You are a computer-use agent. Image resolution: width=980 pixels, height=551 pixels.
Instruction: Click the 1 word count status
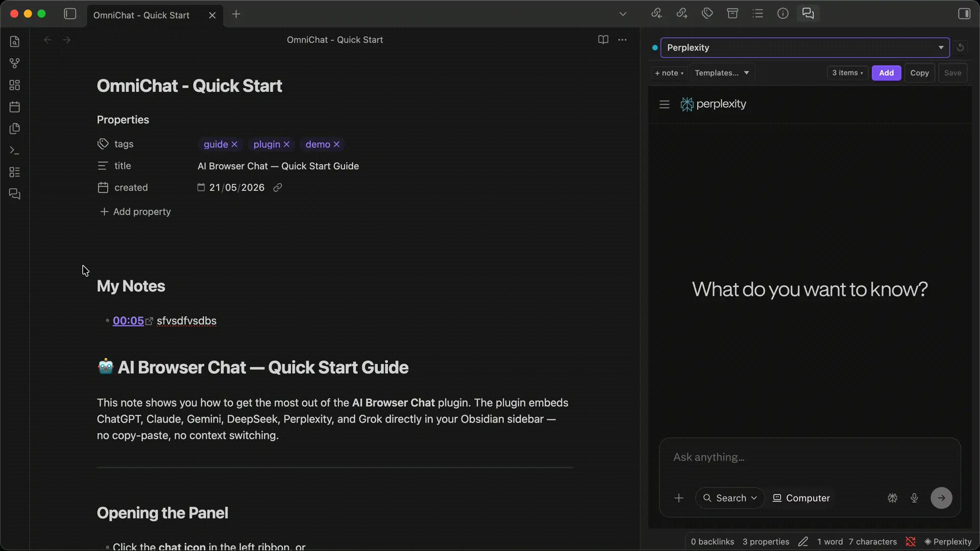(830, 542)
